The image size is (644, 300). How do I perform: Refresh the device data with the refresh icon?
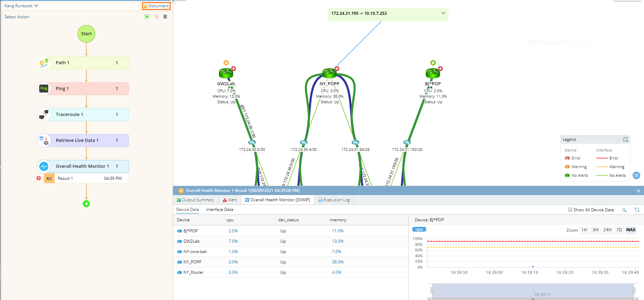coord(637,210)
